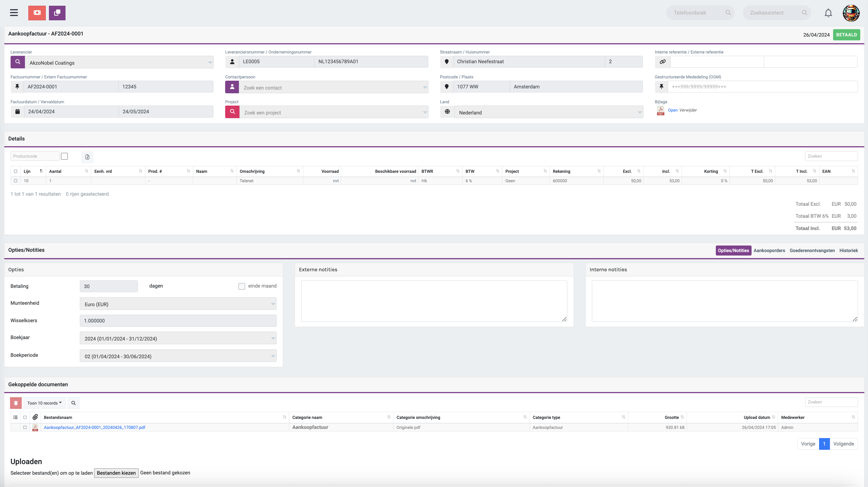
Task: Click the Telefoonboek search magnifier icon
Action: coord(728,13)
